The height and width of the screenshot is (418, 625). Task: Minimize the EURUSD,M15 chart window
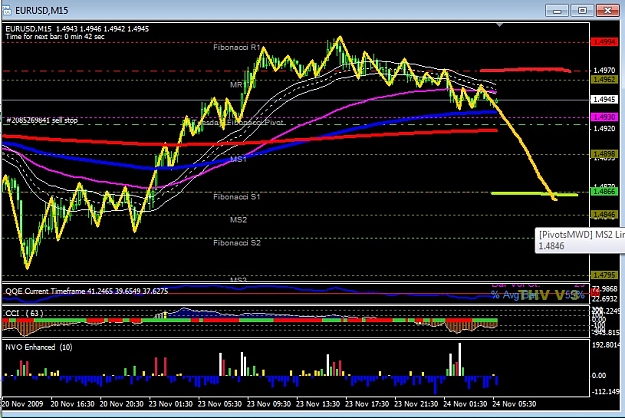click(x=556, y=10)
